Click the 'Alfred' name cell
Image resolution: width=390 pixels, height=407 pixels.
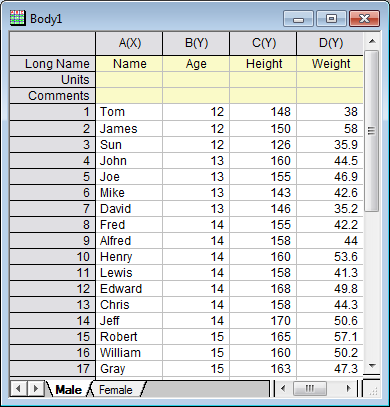pos(129,241)
